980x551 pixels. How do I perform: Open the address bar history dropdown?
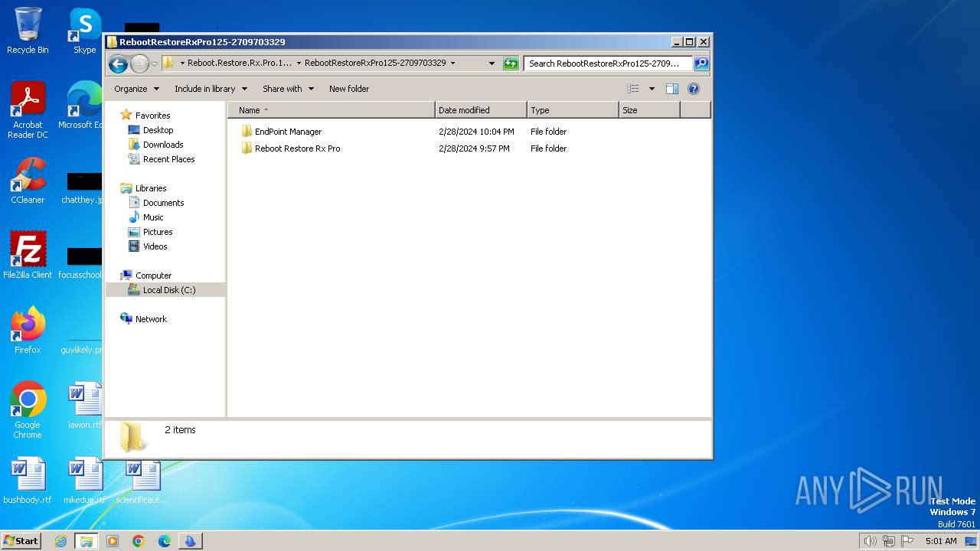pyautogui.click(x=492, y=64)
